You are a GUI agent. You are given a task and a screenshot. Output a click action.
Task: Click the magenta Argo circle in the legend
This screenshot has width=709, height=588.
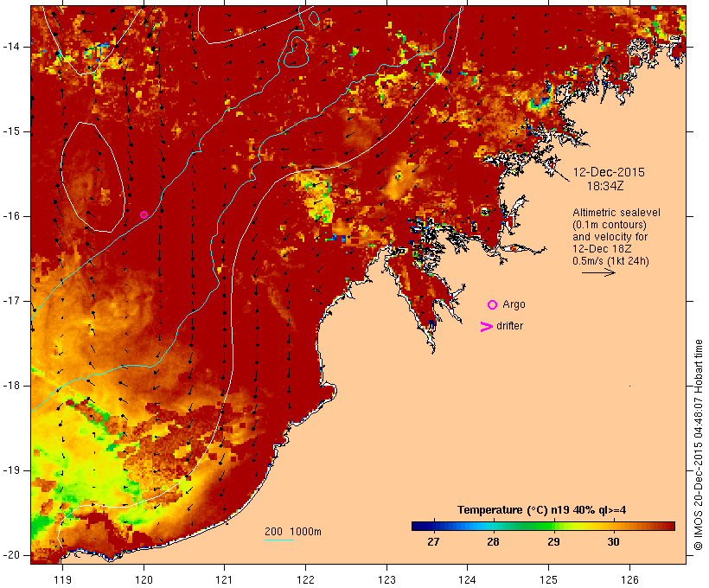click(x=493, y=305)
